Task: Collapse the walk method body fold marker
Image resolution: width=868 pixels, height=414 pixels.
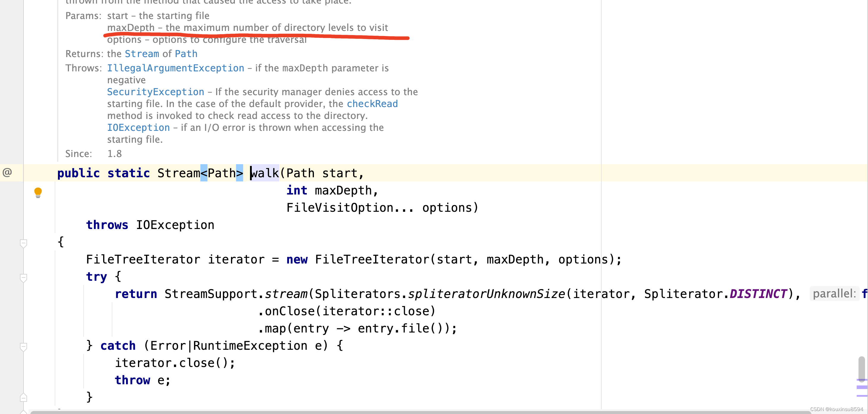Action: 23,243
